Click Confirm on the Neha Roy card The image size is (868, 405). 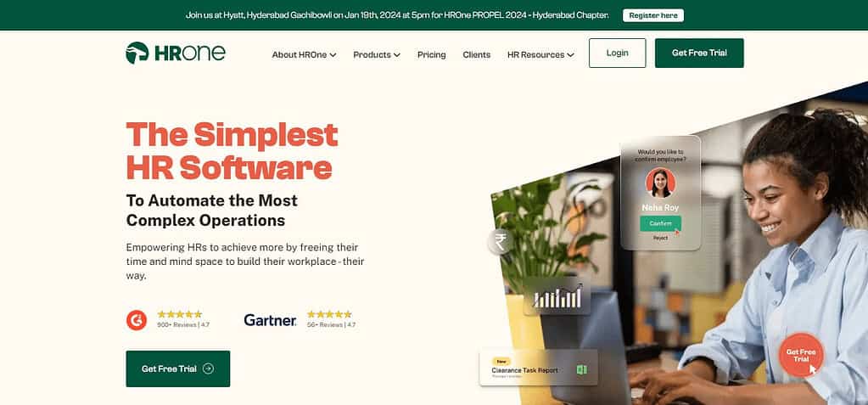(x=660, y=223)
